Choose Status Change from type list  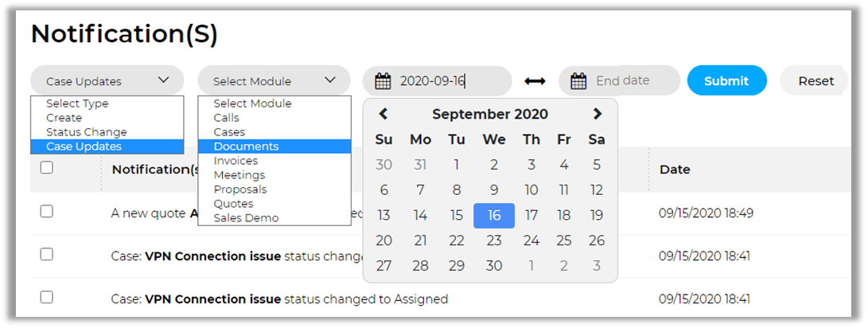coord(86,132)
